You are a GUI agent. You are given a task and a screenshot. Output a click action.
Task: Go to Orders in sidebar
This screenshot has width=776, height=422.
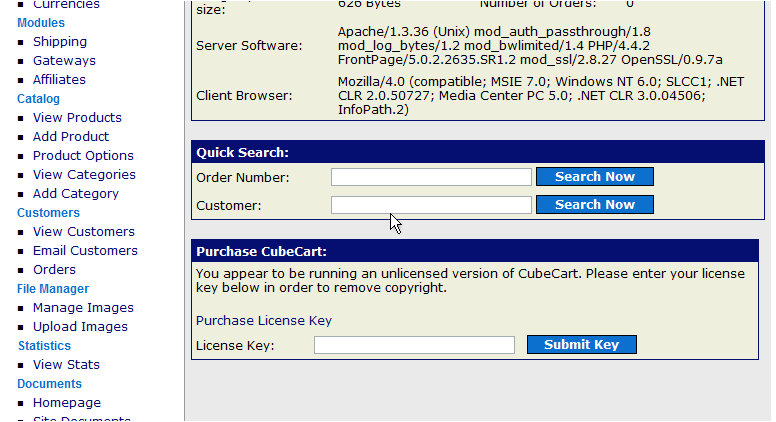click(54, 270)
